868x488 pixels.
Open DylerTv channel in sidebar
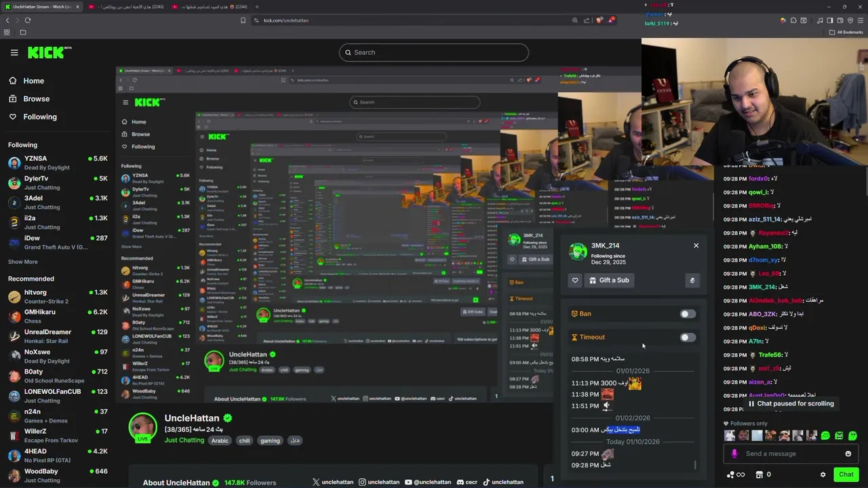pos(58,182)
